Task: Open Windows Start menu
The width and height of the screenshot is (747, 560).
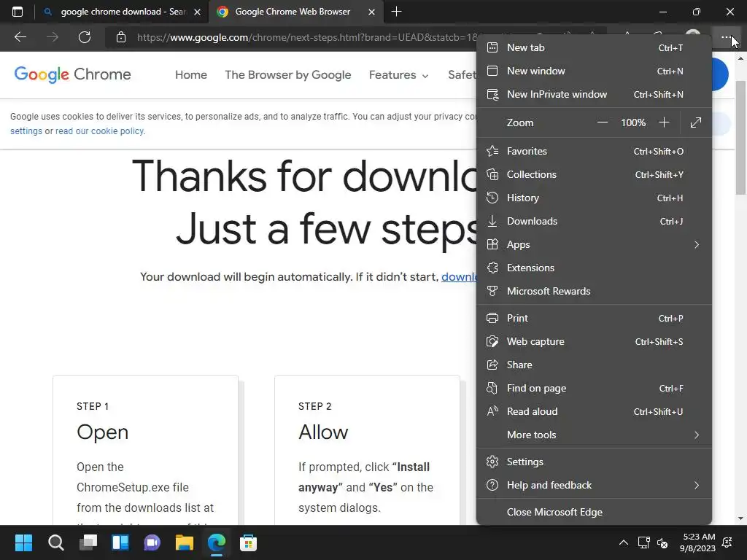Action: [x=23, y=542]
